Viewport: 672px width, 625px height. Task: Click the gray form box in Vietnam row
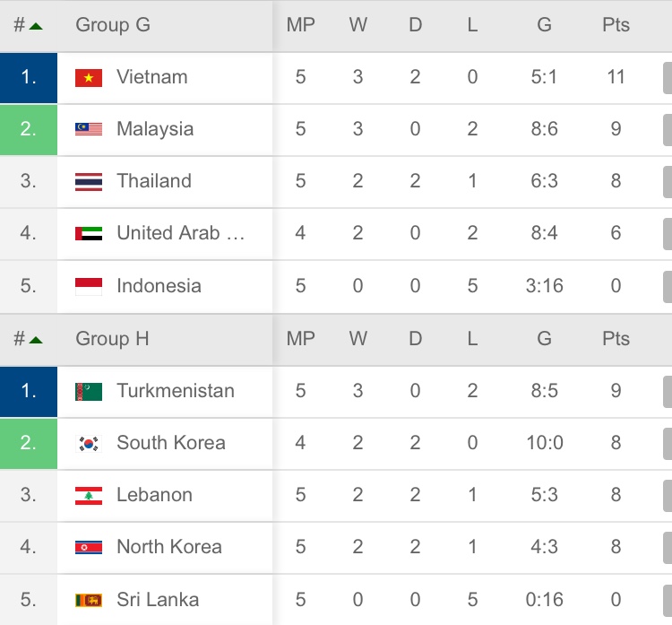click(x=667, y=78)
